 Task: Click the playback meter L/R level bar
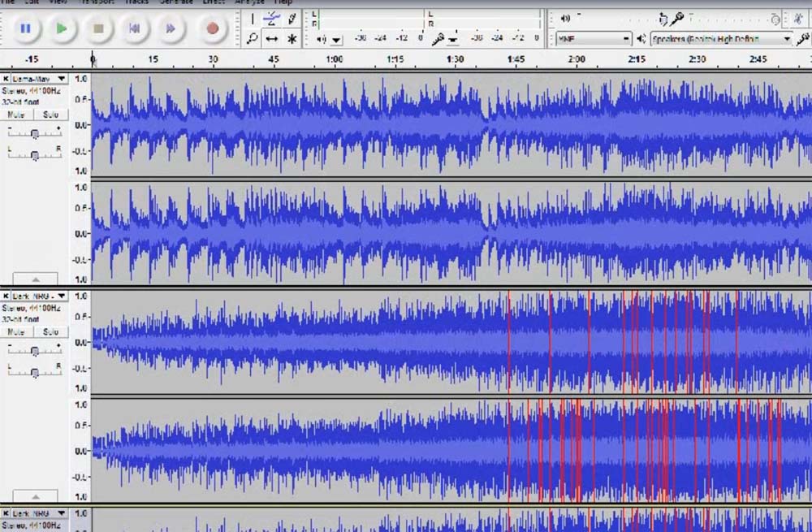369,19
